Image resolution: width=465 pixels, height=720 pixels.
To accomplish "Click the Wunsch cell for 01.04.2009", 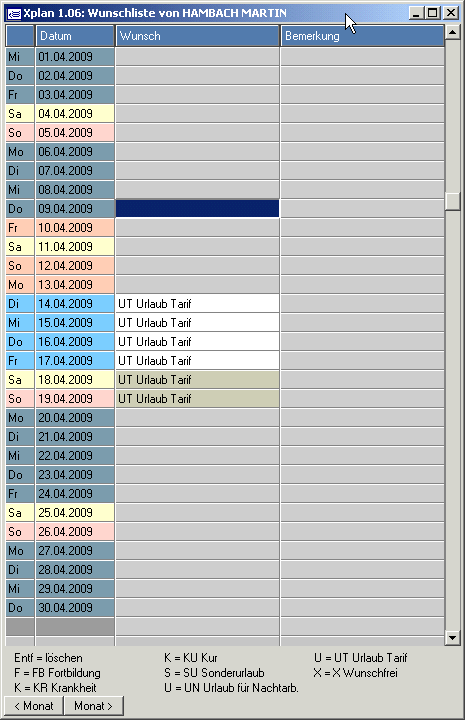I will click(x=197, y=56).
